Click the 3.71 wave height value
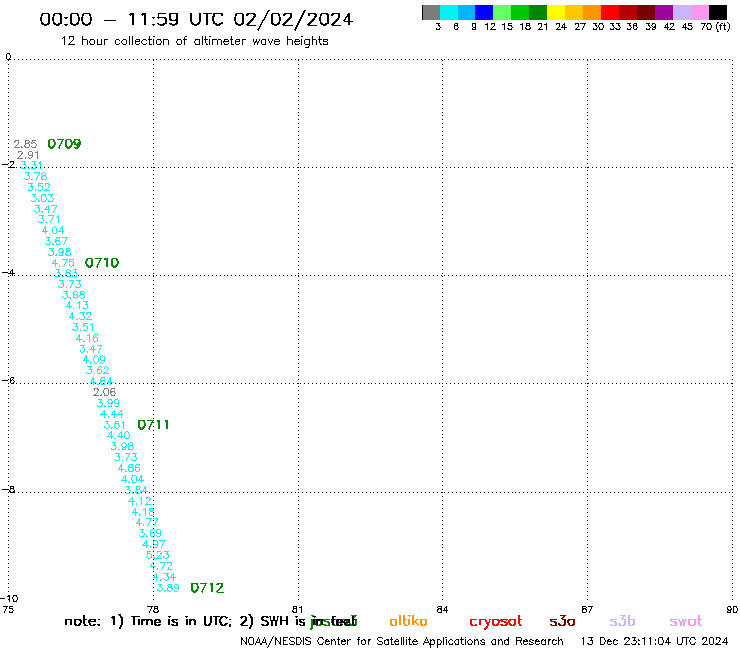The width and height of the screenshot is (740, 650). (49, 219)
